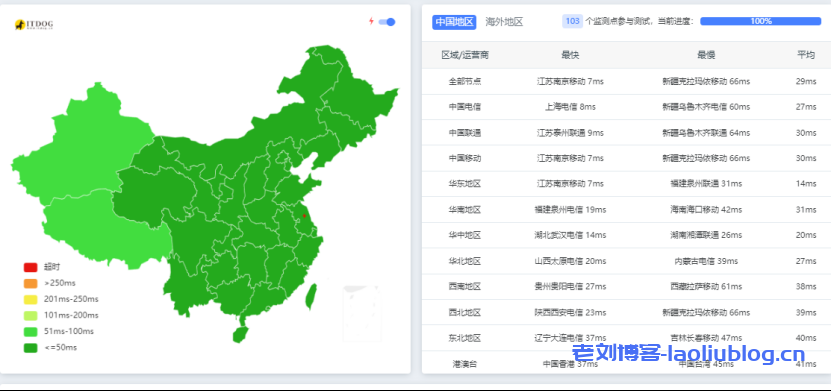
Task: Click the 101ms-200ms legend swatch
Action: 30,316
